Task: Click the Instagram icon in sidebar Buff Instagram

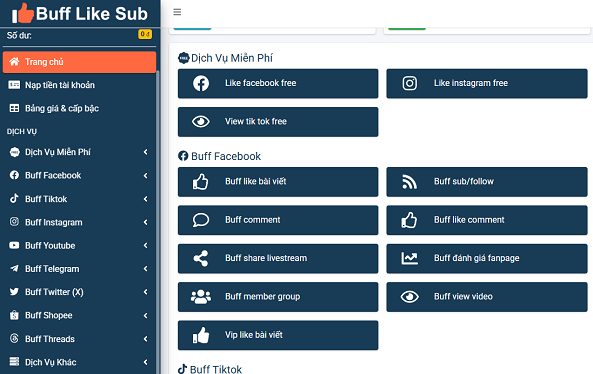Action: point(14,222)
